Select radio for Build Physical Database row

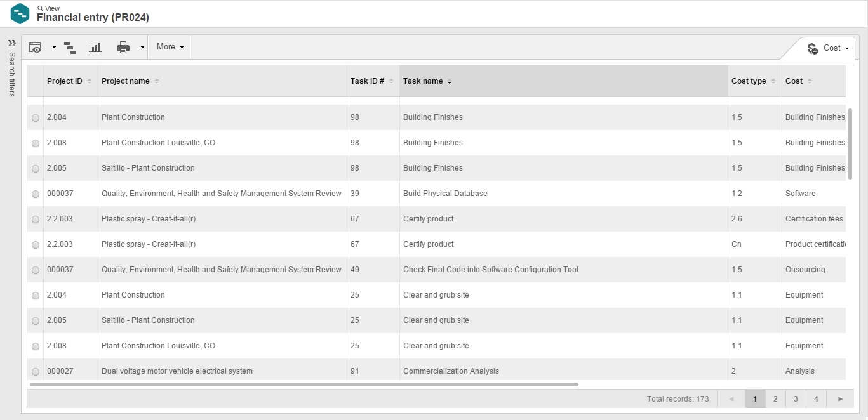(x=36, y=194)
